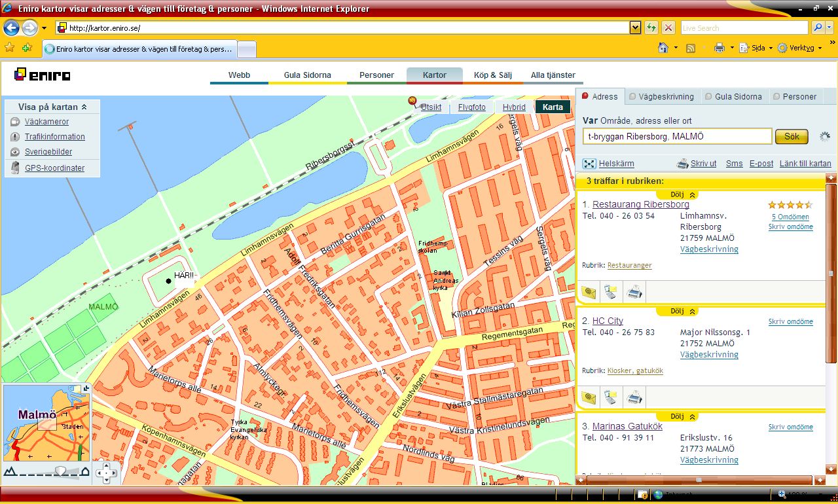Switch map view to Flygfoto
Image resolution: width=838 pixels, height=504 pixels.
472,107
